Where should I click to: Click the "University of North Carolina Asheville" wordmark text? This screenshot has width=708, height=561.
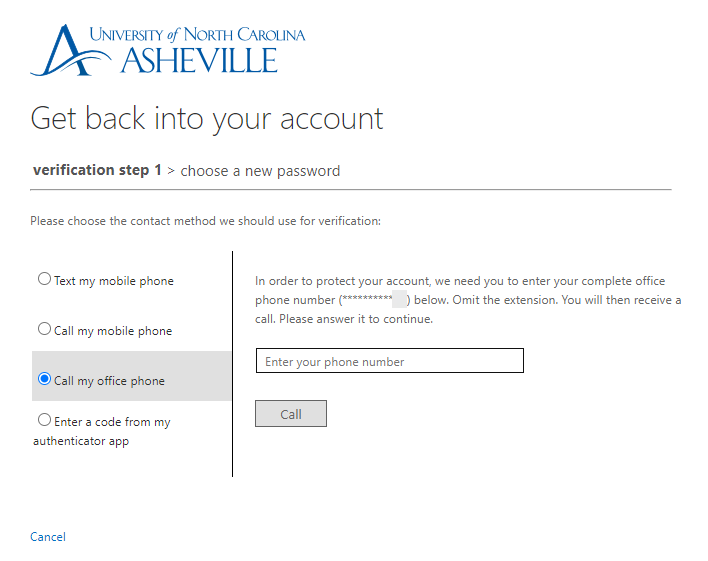tap(198, 48)
